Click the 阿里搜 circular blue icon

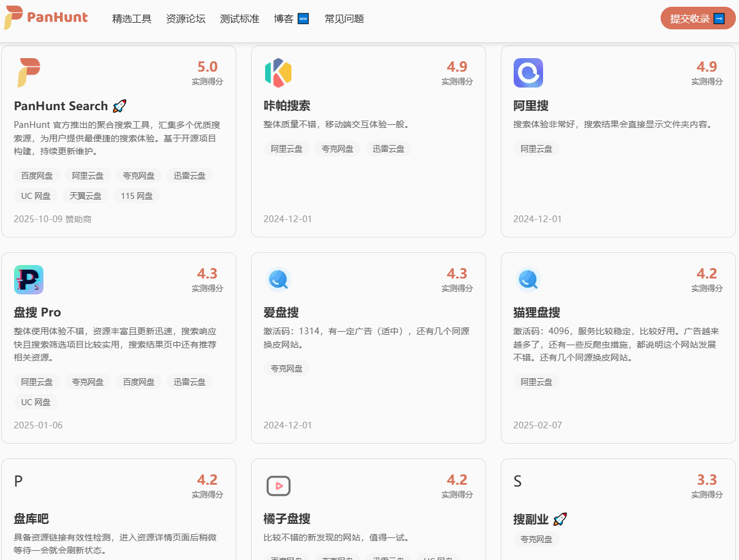528,72
